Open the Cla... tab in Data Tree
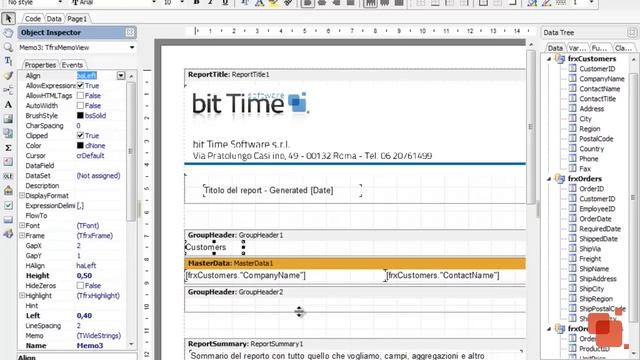The height and width of the screenshot is (360, 640). pyautogui.click(x=623, y=48)
